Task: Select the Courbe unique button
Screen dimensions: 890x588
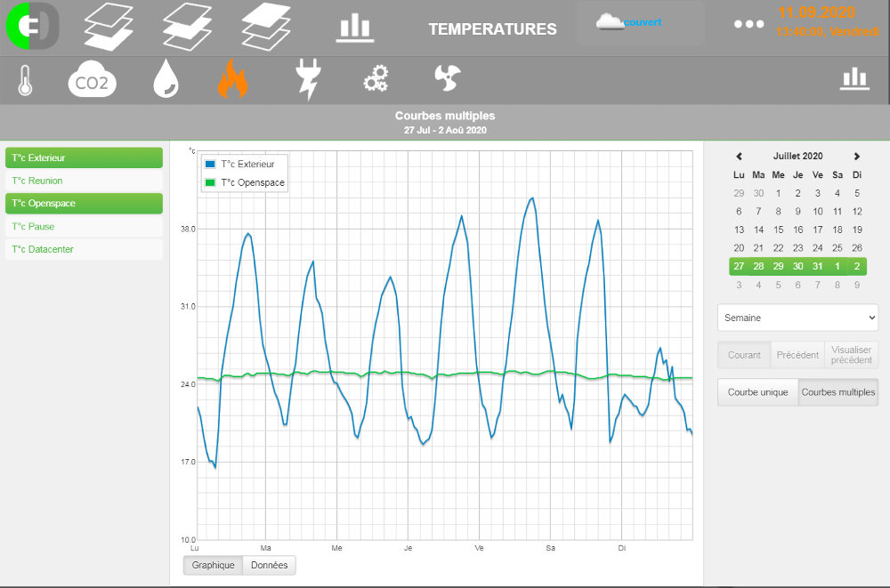Action: pos(757,392)
